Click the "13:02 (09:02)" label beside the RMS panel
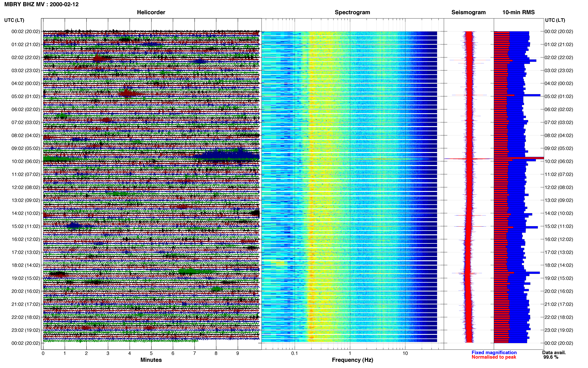 [x=559, y=200]
